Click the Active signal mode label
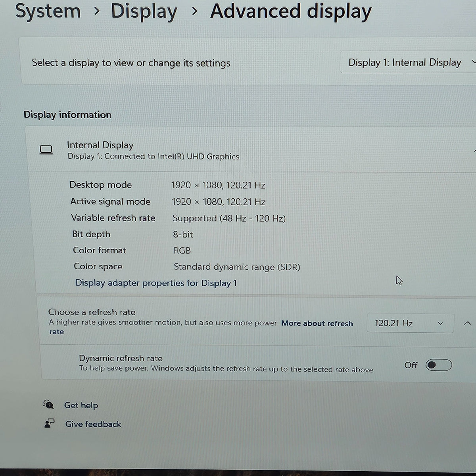 [110, 202]
